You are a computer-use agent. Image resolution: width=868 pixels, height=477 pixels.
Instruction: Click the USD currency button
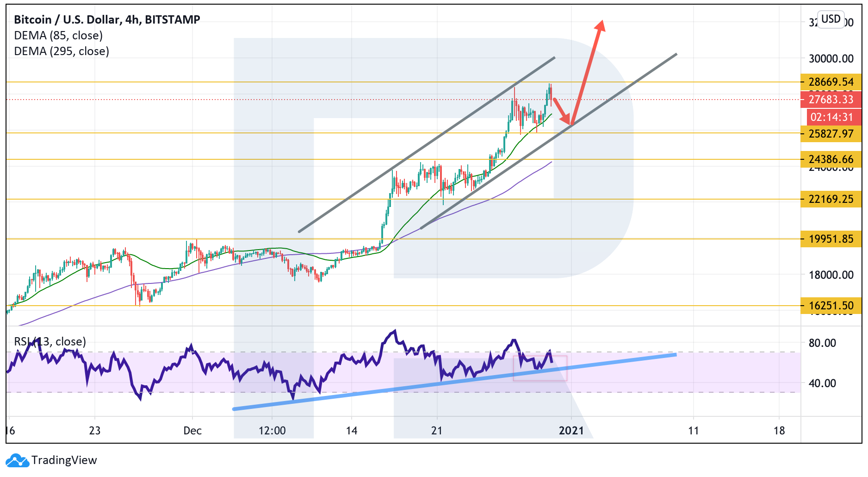(831, 19)
